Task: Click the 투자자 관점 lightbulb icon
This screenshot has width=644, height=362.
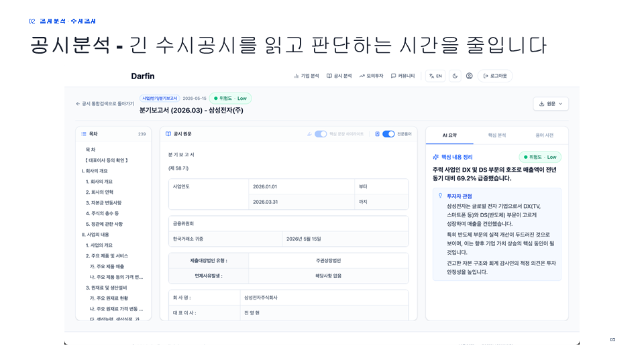Action: [x=440, y=196]
